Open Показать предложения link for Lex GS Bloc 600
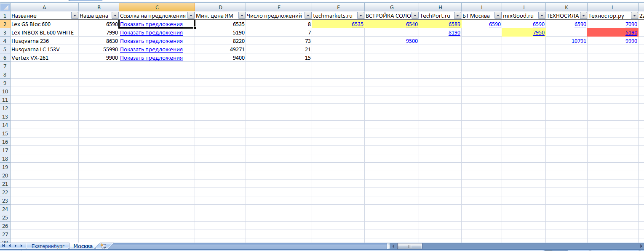Image resolution: width=644 pixels, height=251 pixels. (x=151, y=24)
